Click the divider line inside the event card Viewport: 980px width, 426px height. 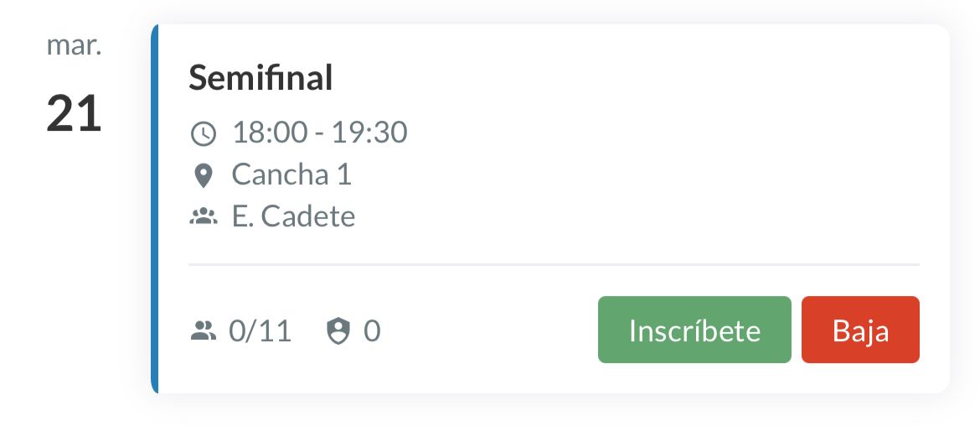pos(553,264)
